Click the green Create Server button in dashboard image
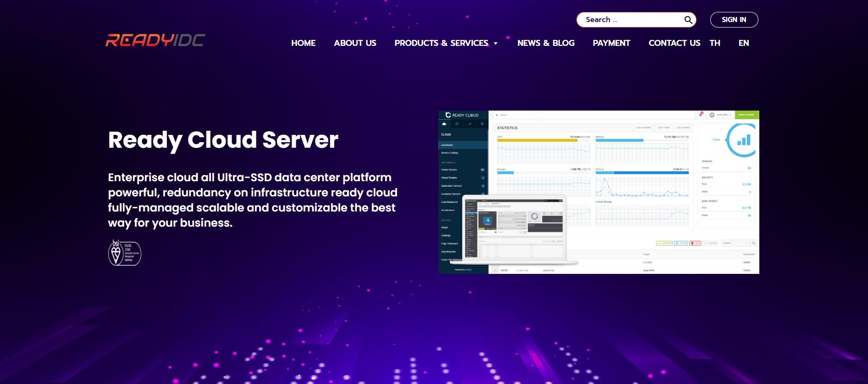 (747, 115)
